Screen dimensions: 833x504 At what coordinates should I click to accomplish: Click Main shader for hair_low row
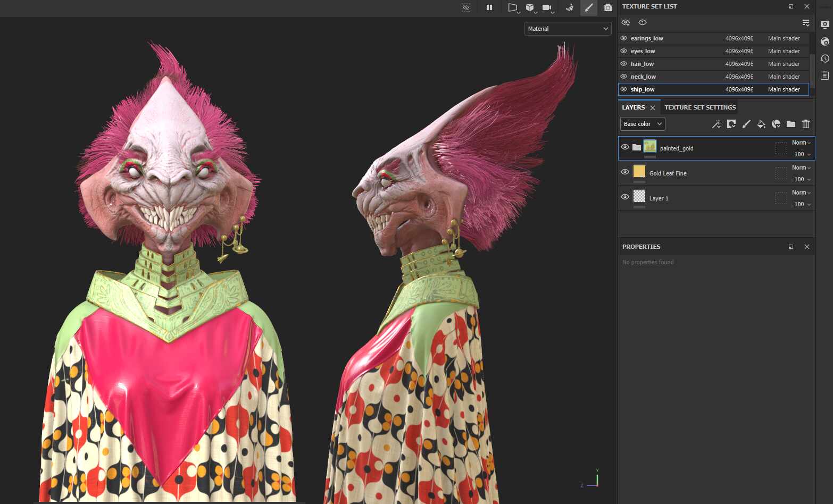click(784, 64)
